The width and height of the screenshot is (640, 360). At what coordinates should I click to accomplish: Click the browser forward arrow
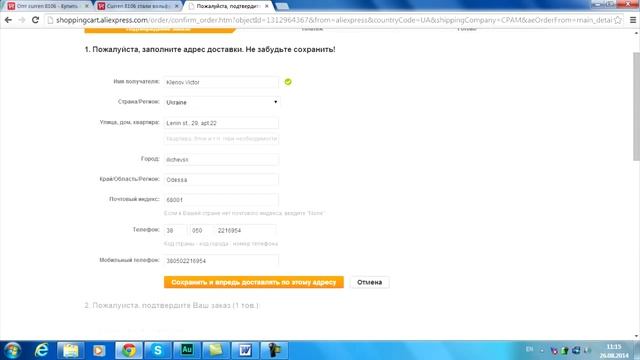pos(22,20)
